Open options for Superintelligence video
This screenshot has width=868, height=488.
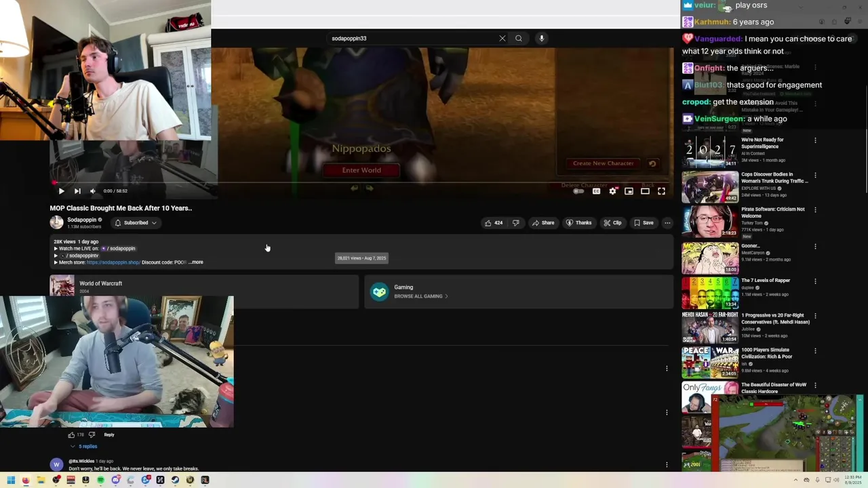coord(815,140)
